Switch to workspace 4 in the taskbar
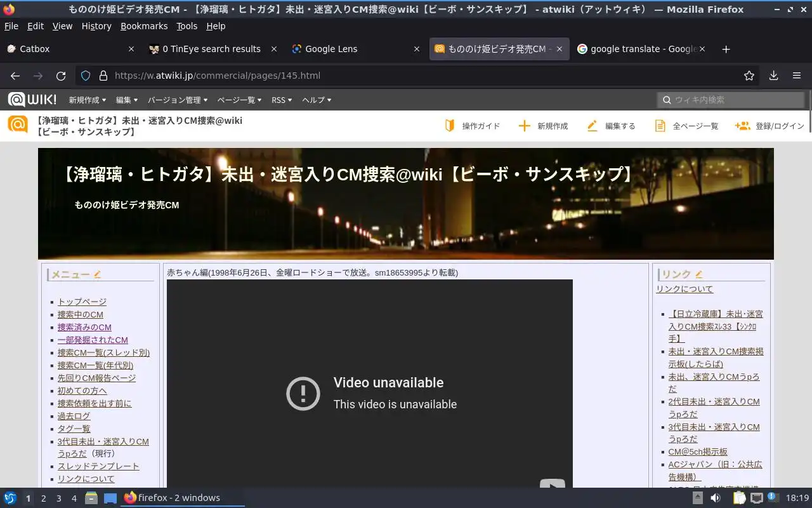812x508 pixels. (74, 498)
